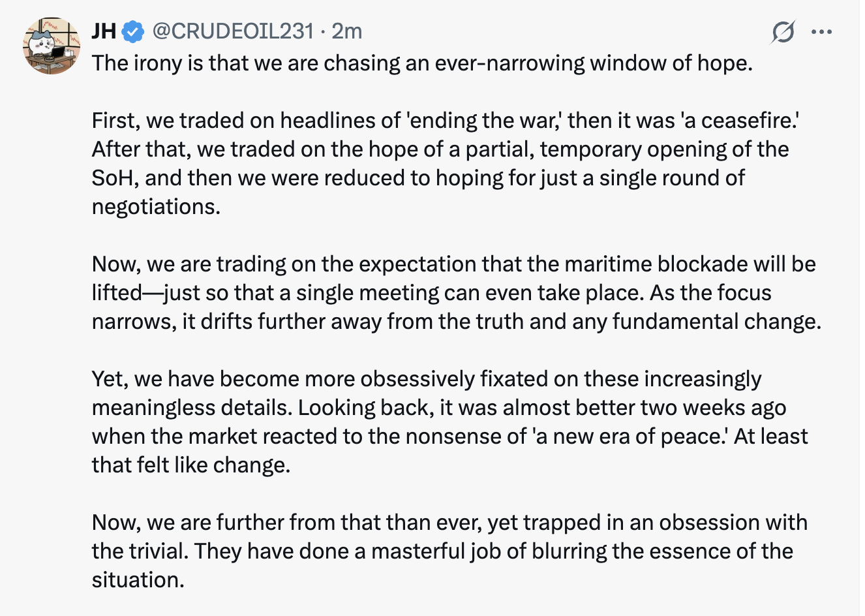Click the quote 'a new era of peace'
The height and width of the screenshot is (616, 865).
[630, 437]
